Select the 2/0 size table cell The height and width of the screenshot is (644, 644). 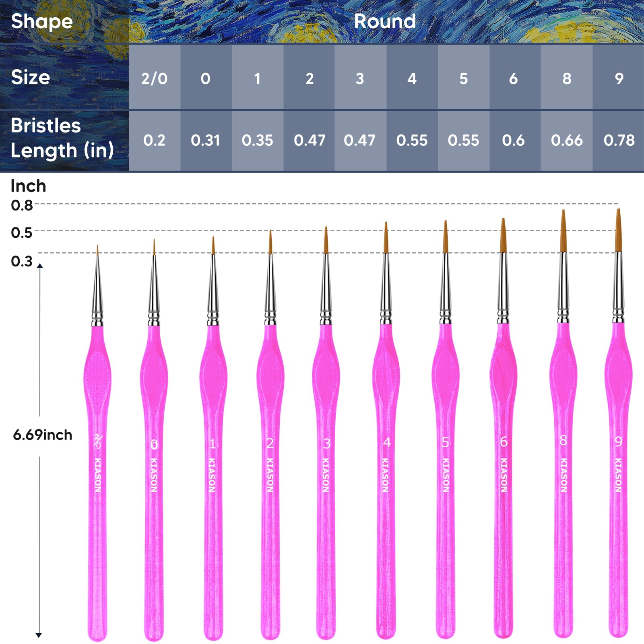(155, 78)
